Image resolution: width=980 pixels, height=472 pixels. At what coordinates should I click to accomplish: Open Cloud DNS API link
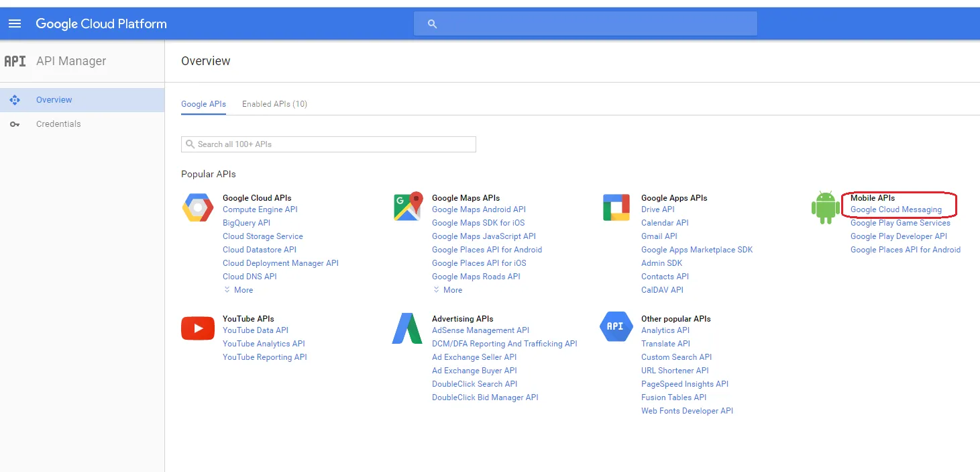pyautogui.click(x=250, y=277)
